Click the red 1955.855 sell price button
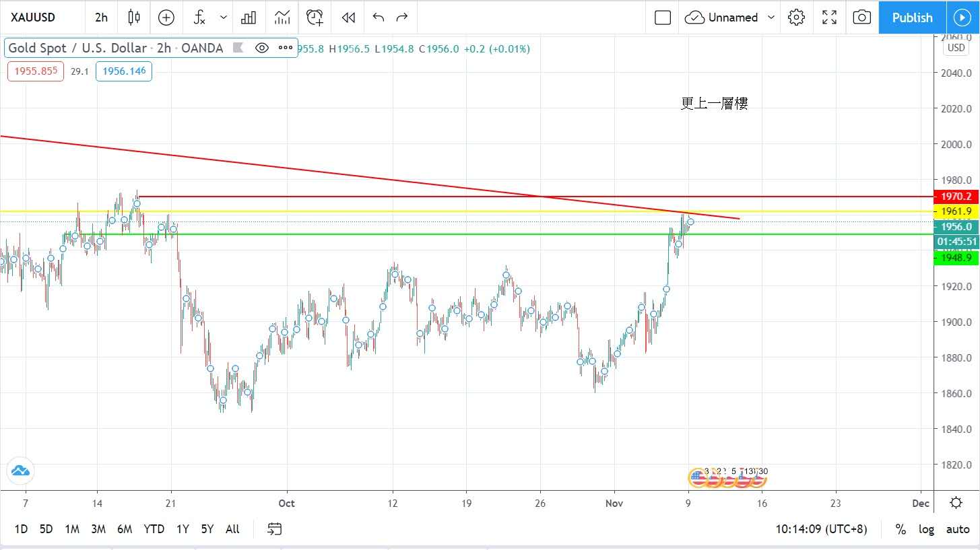 tap(36, 71)
